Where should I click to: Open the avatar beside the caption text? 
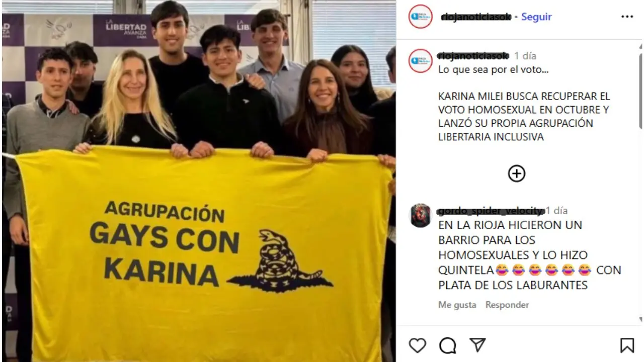421,61
